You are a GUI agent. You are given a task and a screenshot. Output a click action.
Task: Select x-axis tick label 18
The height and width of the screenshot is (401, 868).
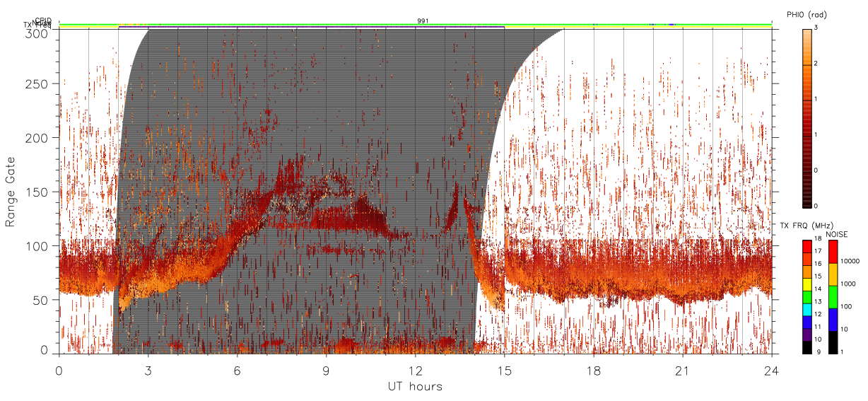point(594,370)
